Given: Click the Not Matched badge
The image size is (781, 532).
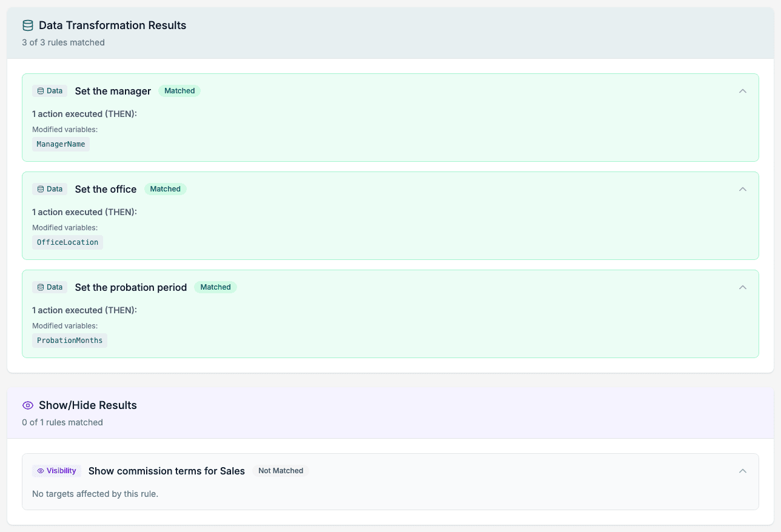Looking at the screenshot, I should click(x=281, y=471).
